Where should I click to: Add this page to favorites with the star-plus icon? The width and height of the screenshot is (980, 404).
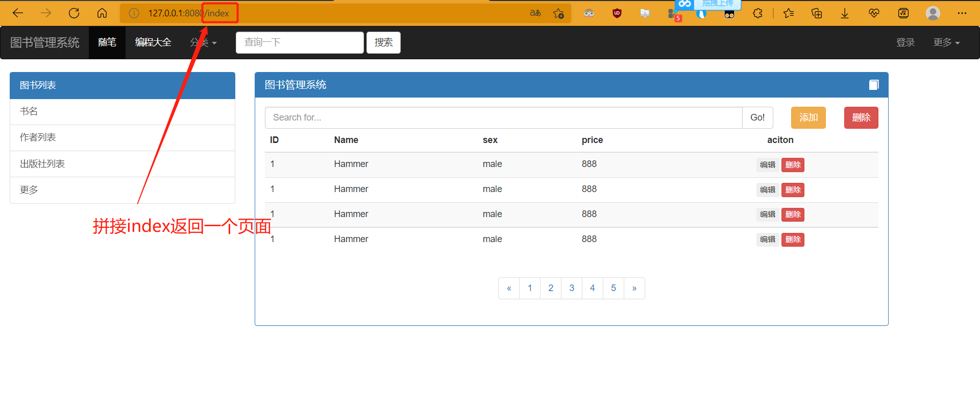(558, 13)
